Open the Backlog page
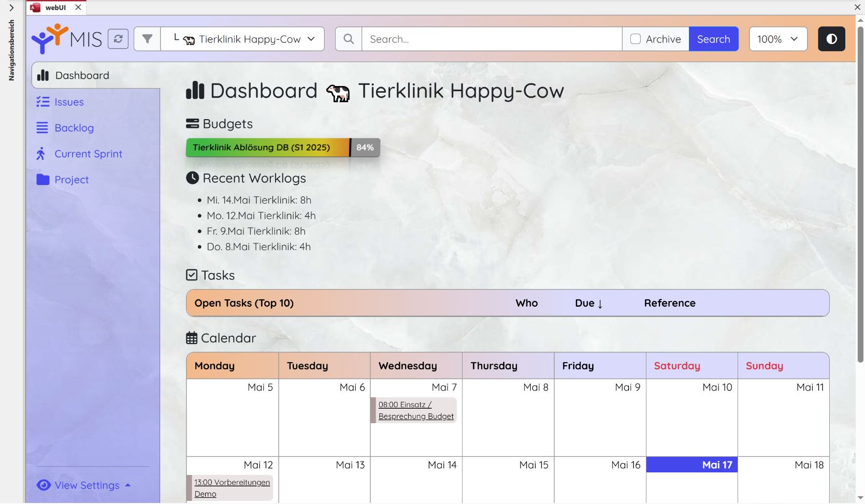 pyautogui.click(x=74, y=128)
